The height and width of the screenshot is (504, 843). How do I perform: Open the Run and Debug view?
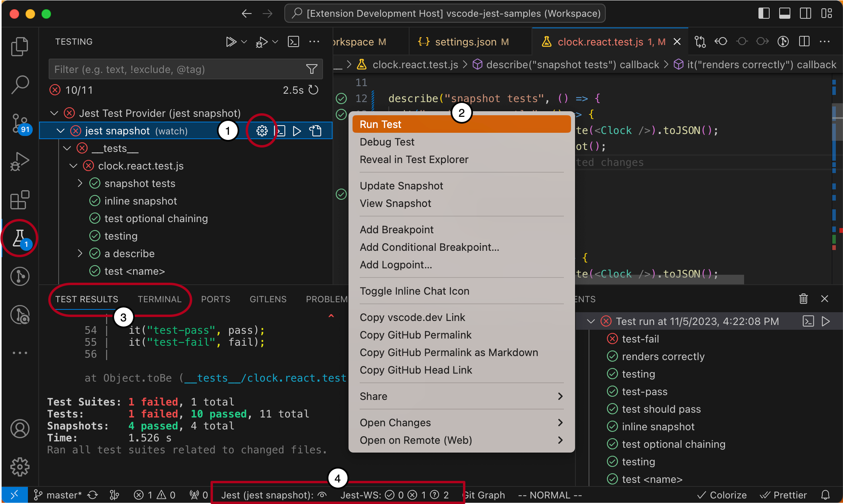[x=19, y=161]
